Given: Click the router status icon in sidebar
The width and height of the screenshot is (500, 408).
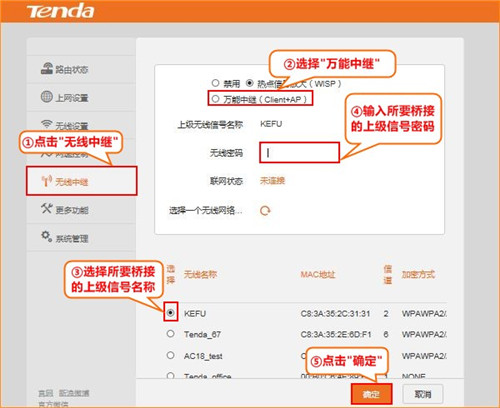Looking at the screenshot, I should (x=47, y=68).
